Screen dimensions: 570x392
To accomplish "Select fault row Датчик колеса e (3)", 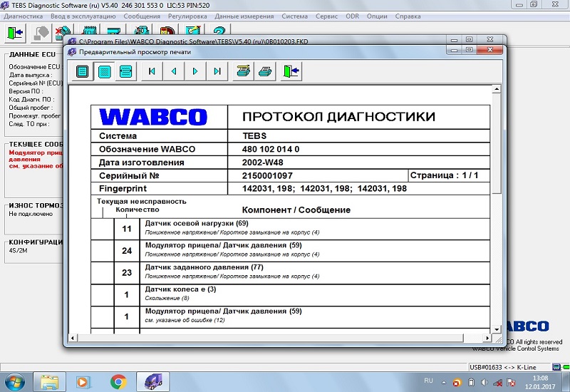I will (x=291, y=294).
